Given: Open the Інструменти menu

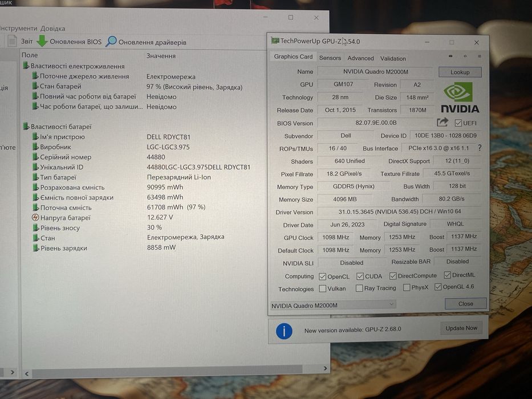Looking at the screenshot, I should (18, 28).
